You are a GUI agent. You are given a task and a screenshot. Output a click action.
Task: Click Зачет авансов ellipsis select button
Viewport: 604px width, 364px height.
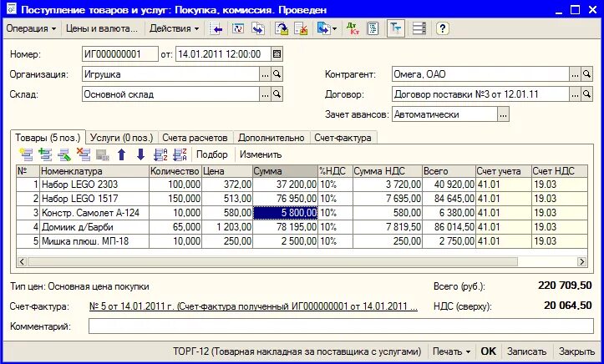click(503, 114)
